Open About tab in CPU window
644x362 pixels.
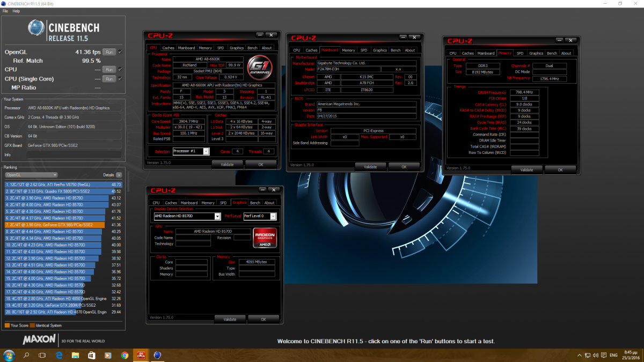267,48
